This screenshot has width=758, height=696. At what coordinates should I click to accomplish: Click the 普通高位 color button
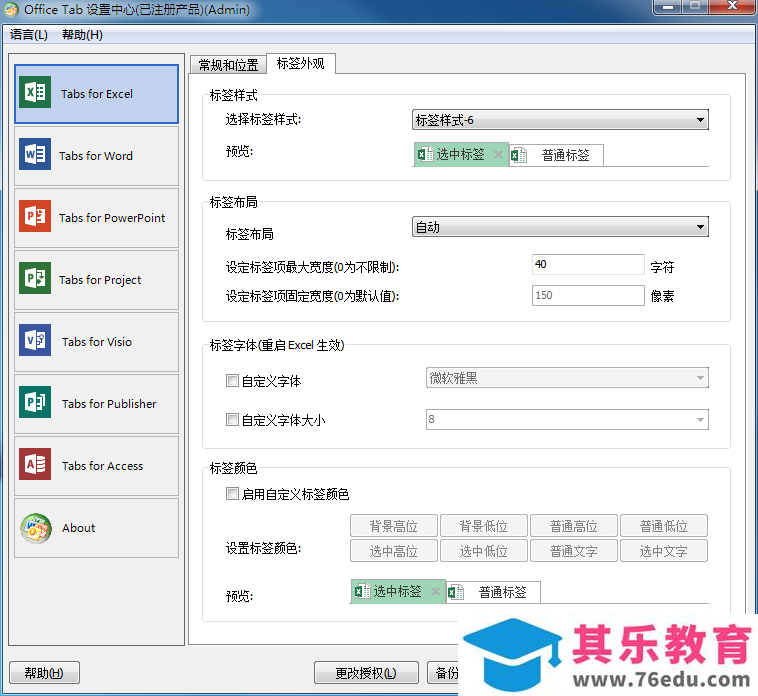click(574, 526)
